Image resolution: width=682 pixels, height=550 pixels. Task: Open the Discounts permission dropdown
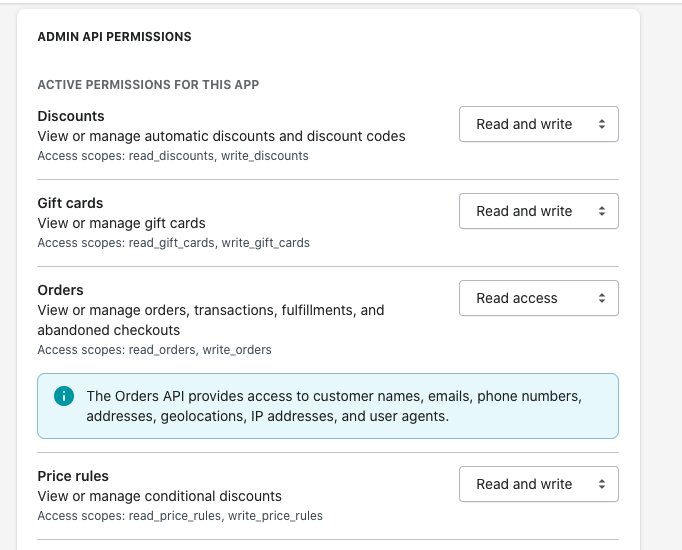coord(538,124)
